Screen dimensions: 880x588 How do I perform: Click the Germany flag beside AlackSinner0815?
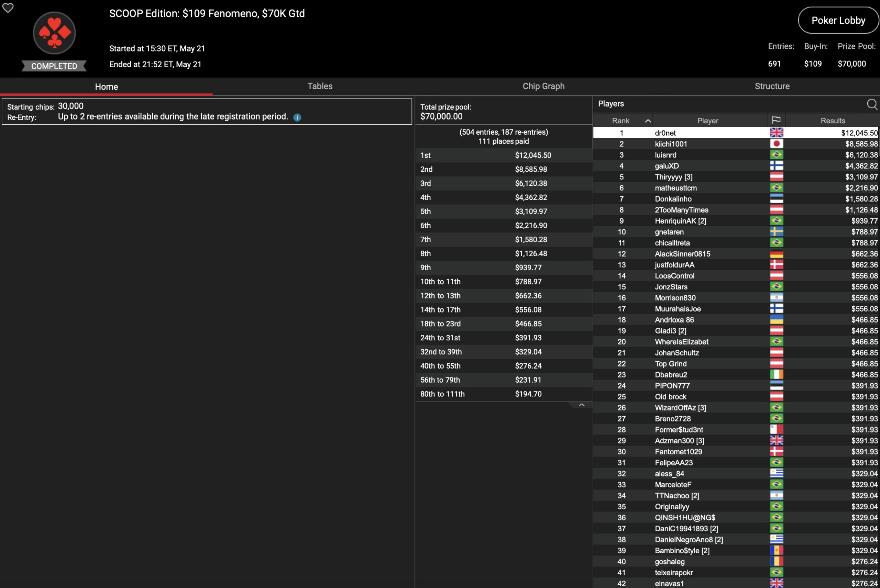pyautogui.click(x=776, y=254)
